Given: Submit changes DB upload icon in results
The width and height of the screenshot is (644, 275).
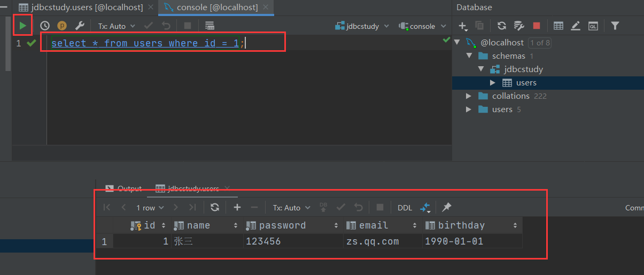Looking at the screenshot, I should (323, 207).
